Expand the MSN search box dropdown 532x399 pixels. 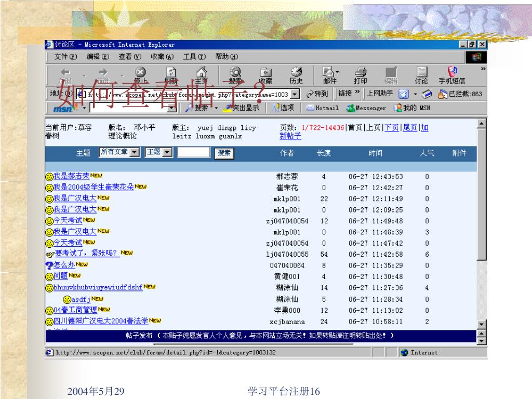point(172,108)
